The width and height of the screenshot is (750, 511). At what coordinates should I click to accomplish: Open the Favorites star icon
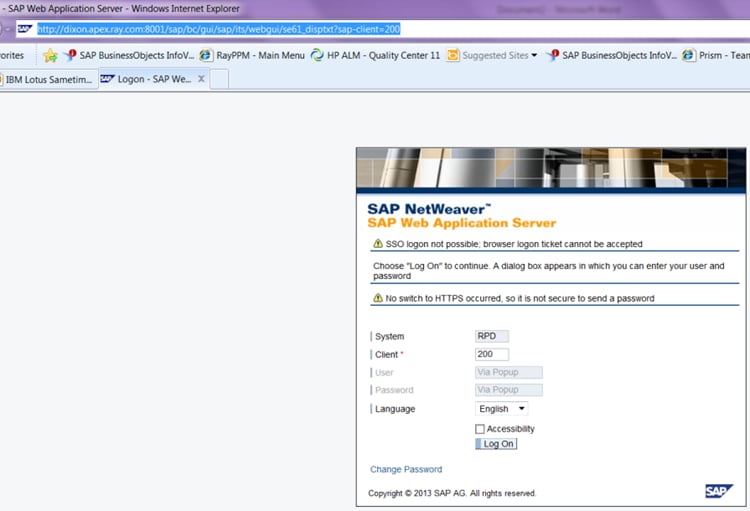click(50, 56)
